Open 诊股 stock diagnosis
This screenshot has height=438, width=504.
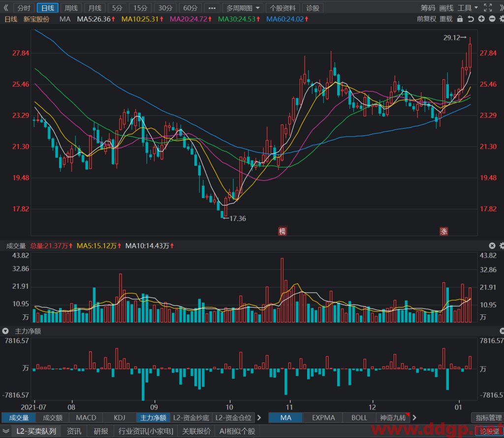tap(313, 8)
